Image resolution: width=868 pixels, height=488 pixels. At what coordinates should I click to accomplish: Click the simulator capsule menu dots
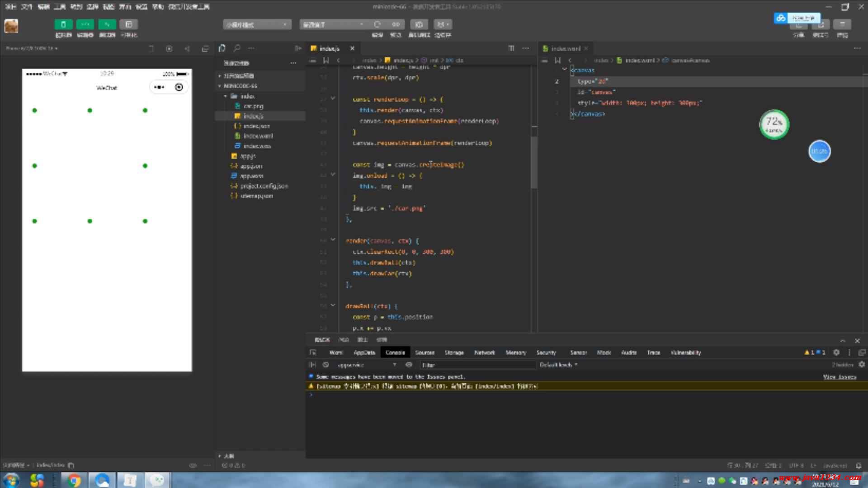click(159, 87)
